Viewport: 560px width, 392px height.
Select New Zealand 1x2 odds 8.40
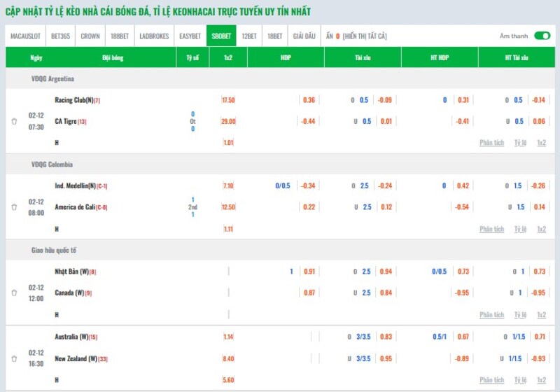[x=228, y=358]
